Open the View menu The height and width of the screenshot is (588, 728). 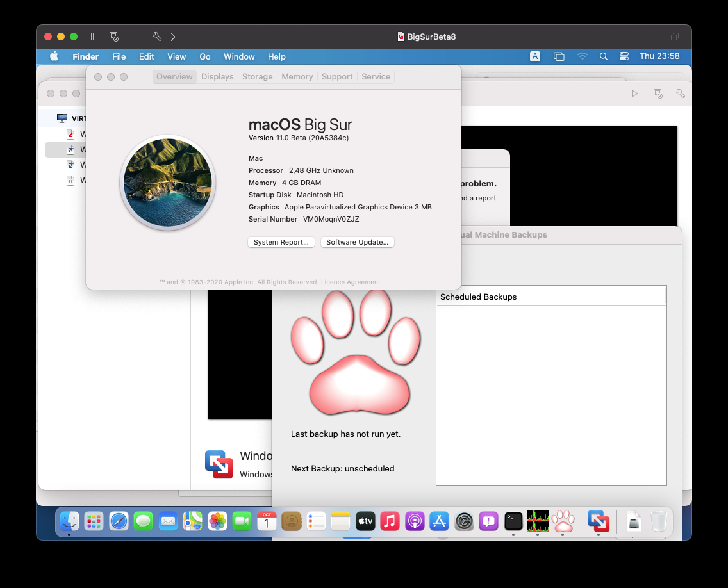pyautogui.click(x=176, y=56)
